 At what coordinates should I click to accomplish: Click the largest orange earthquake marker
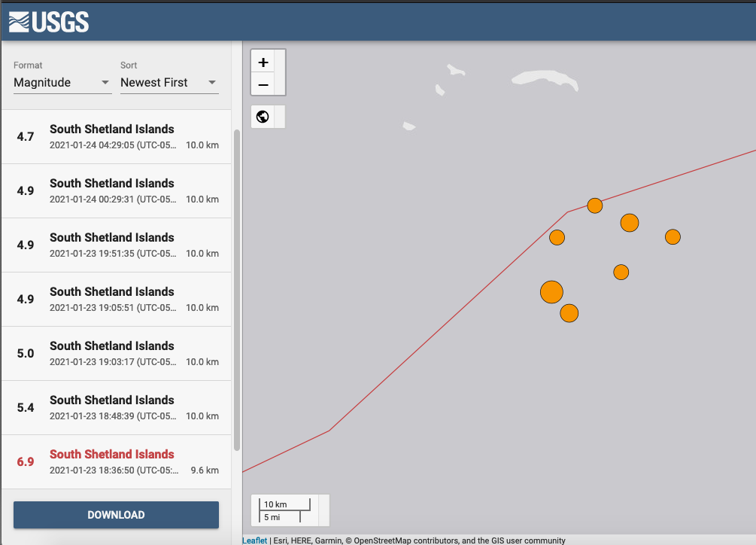click(x=551, y=292)
